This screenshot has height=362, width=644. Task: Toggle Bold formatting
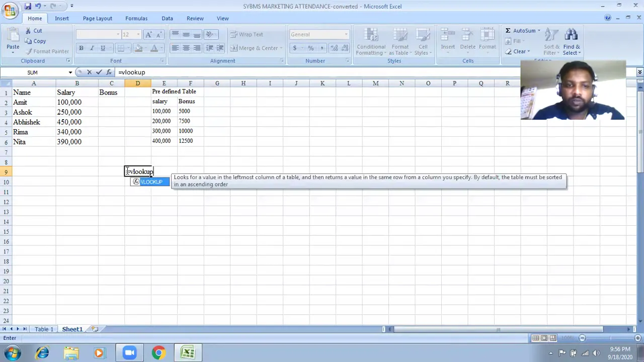(81, 48)
